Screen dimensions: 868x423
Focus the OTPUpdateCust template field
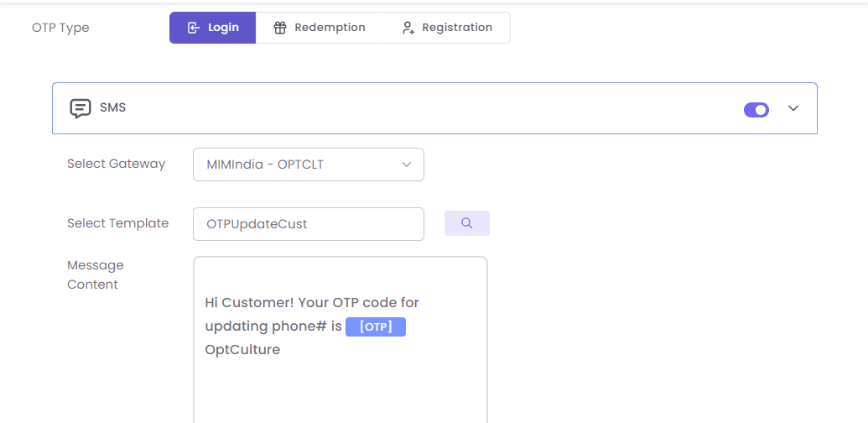tap(308, 224)
